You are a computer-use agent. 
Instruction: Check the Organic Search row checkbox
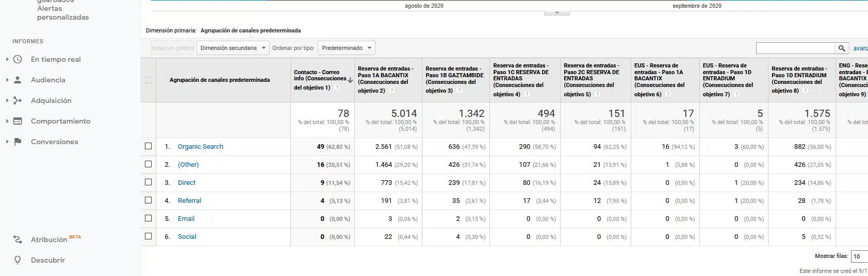149,146
